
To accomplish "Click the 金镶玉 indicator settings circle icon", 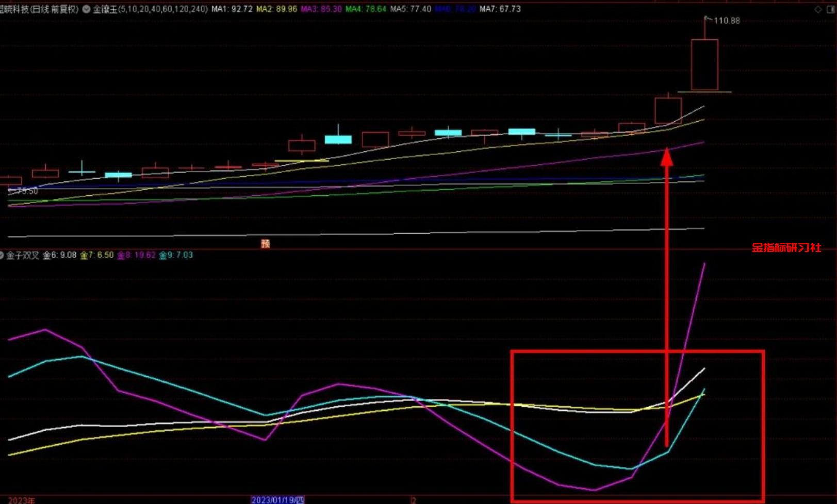I will point(86,9).
